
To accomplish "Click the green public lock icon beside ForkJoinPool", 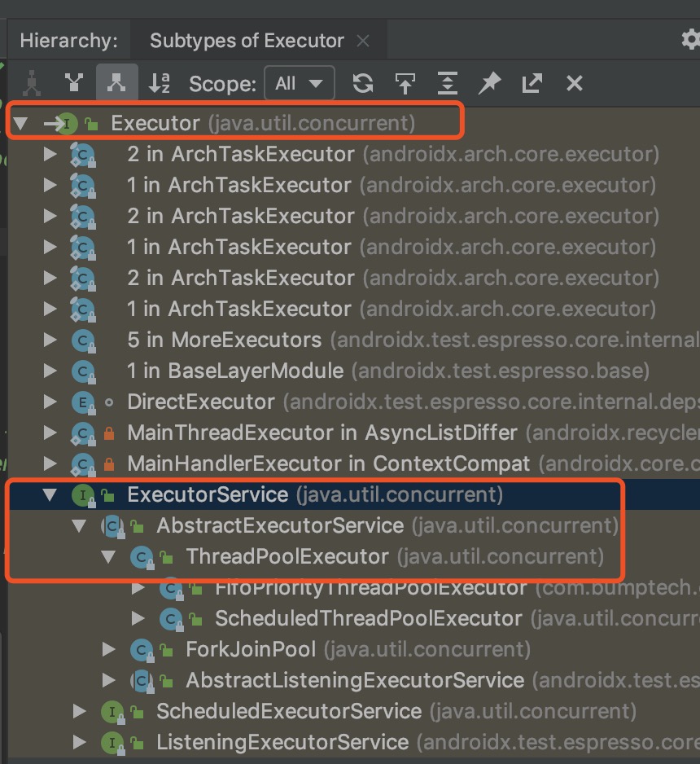I will [167, 651].
